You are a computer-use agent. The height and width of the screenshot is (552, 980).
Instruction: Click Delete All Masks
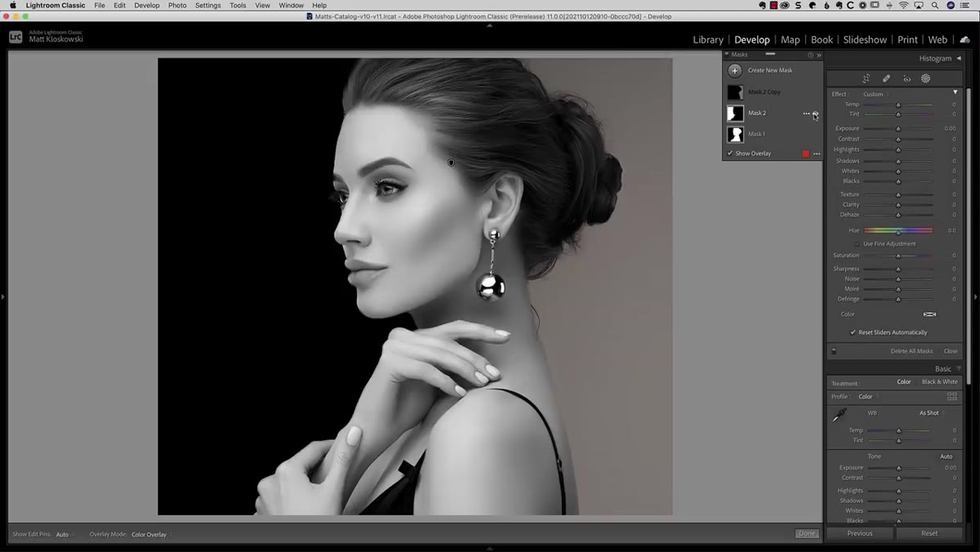tap(911, 351)
